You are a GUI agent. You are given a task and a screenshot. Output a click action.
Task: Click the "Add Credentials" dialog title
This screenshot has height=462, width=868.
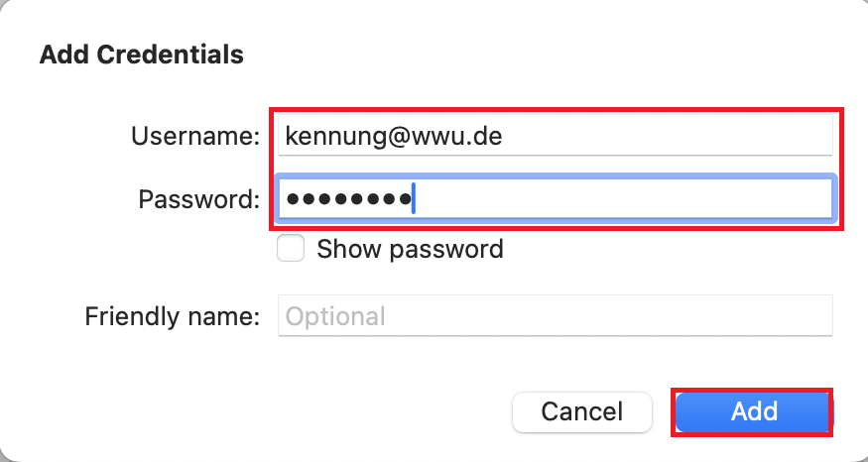(x=142, y=54)
